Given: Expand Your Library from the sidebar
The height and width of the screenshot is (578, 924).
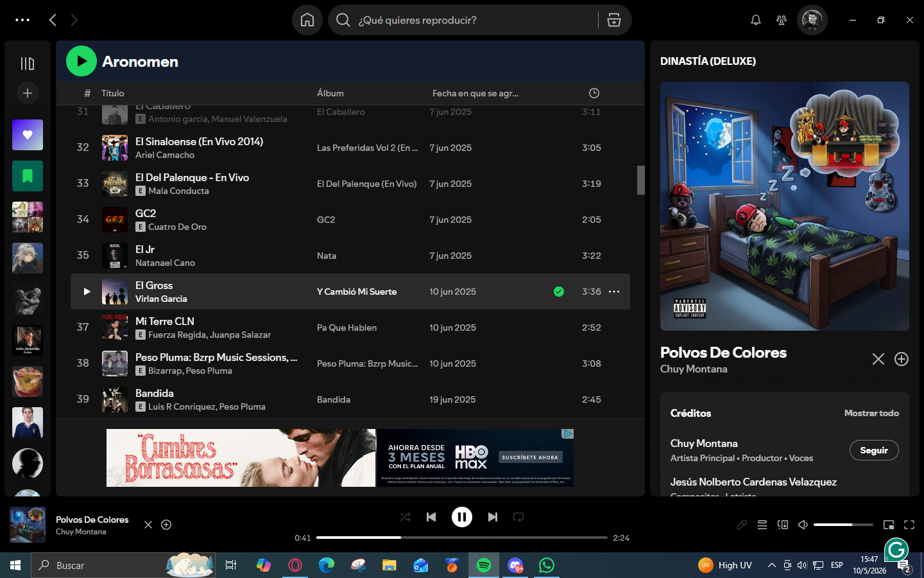Looking at the screenshot, I should tap(28, 64).
